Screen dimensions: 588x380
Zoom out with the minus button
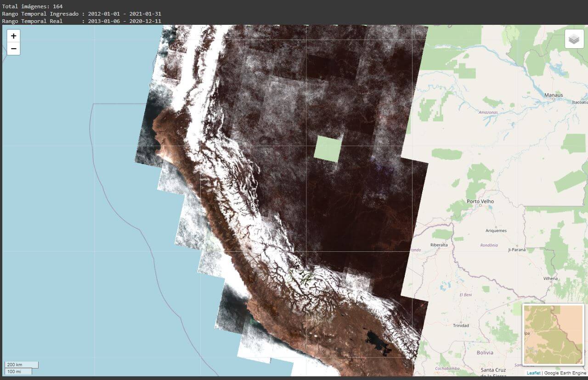click(13, 48)
